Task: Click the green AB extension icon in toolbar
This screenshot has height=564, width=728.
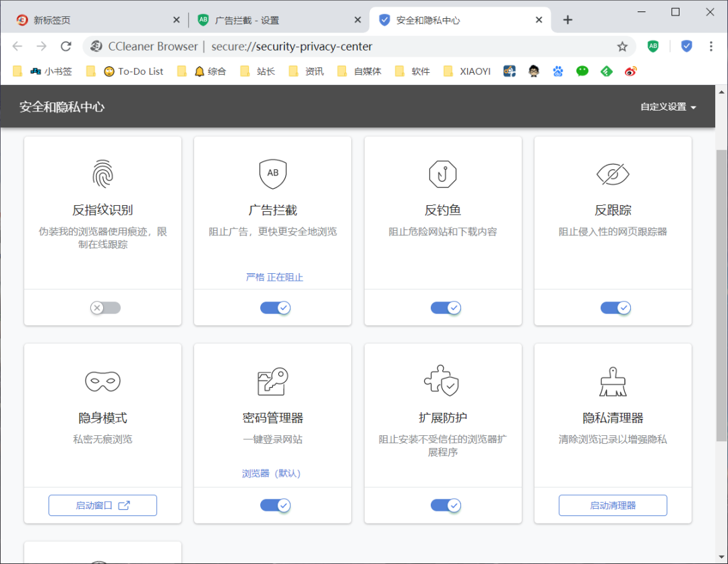Action: click(x=653, y=46)
